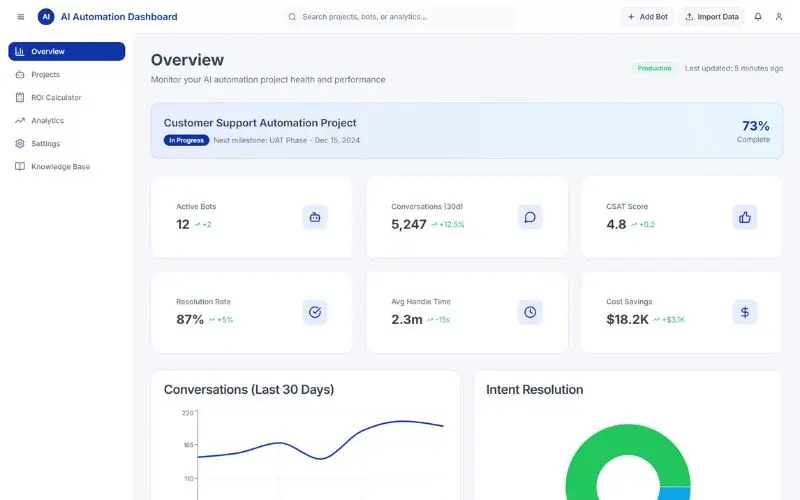The image size is (800, 500).
Task: Click the -15s trend indicator
Action: pos(438,320)
